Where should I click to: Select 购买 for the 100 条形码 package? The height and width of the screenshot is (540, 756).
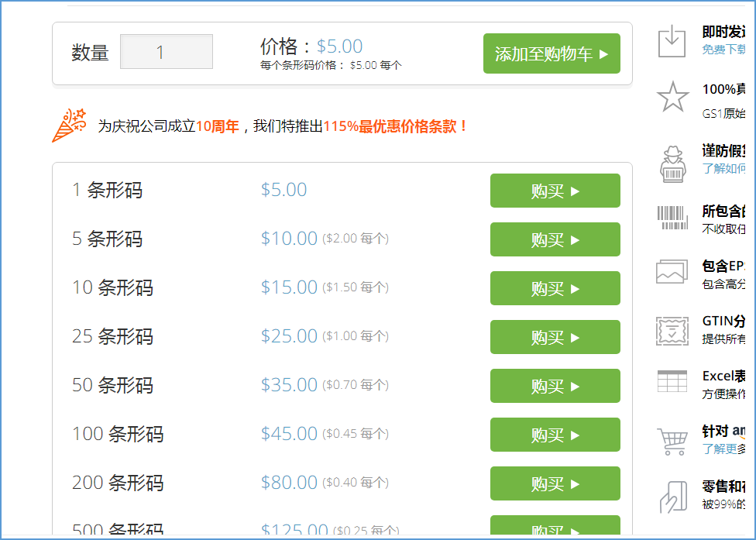(555, 435)
